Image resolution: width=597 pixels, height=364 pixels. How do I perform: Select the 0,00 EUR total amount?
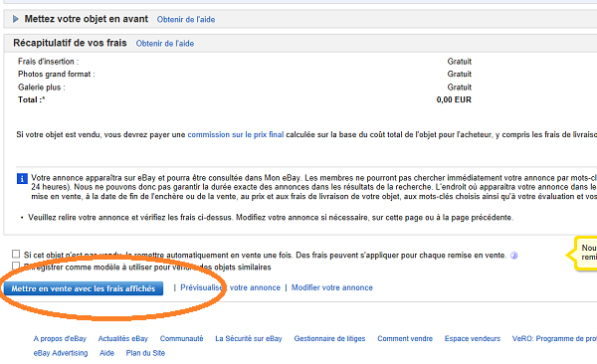(x=454, y=99)
